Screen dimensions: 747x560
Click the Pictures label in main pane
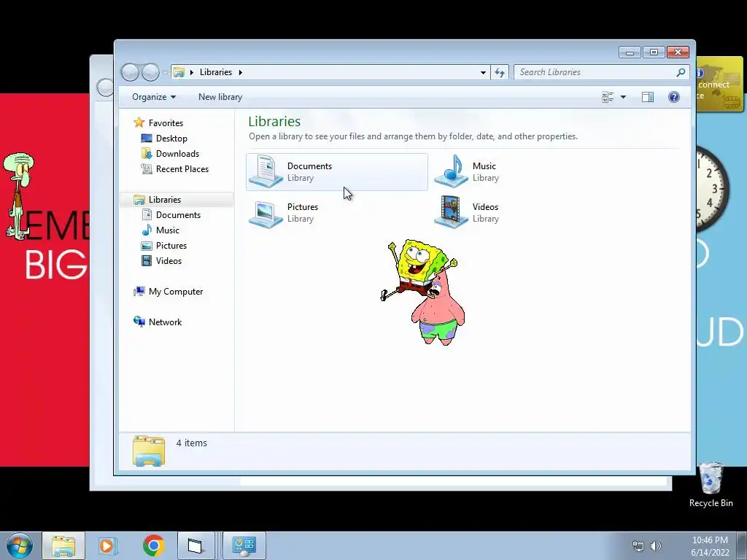pos(303,207)
